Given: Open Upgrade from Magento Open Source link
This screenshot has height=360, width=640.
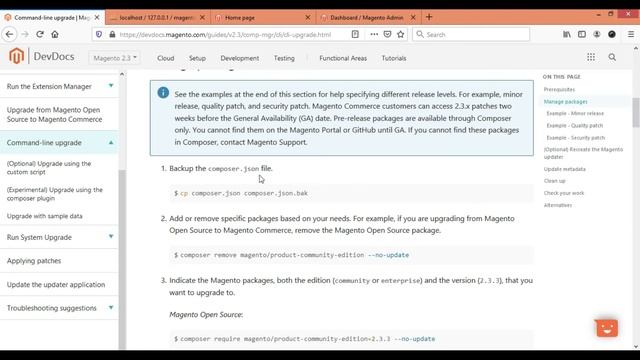Looking at the screenshot, I should point(54,114).
